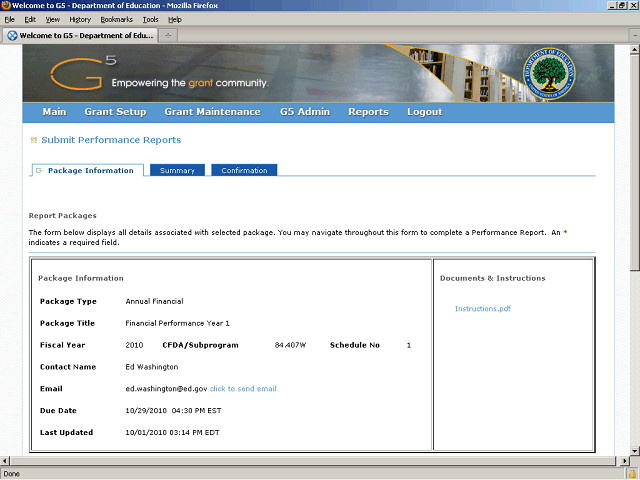Click the contact name Ed Washington
The width and height of the screenshot is (640, 480).
(152, 367)
